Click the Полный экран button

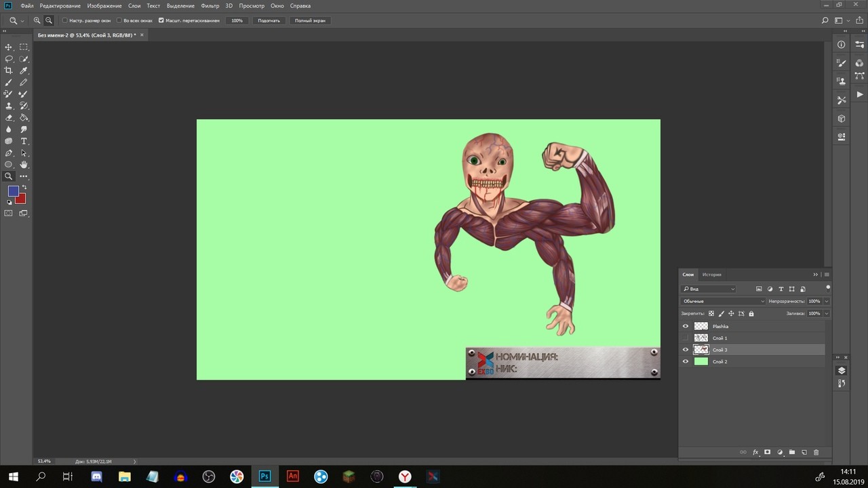click(310, 20)
